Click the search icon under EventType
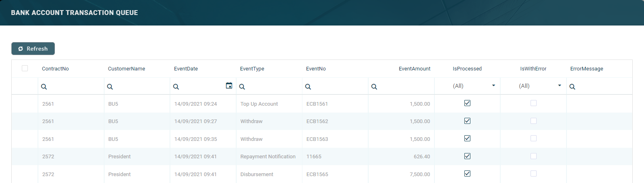Image resolution: width=644 pixels, height=183 pixels. click(242, 87)
